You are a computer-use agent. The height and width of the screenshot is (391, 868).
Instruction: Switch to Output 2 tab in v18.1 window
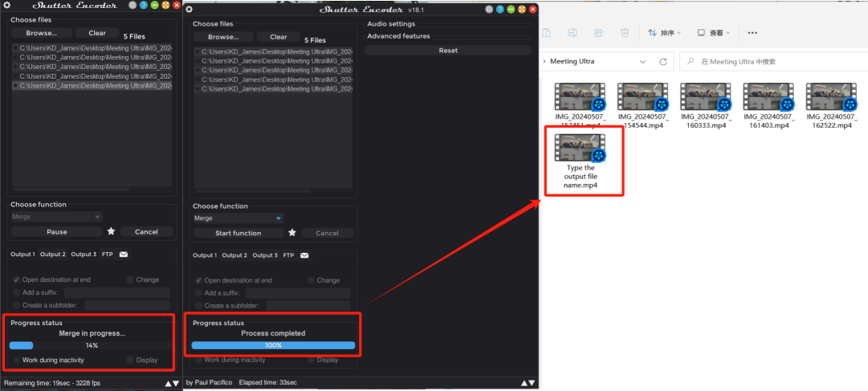click(234, 255)
